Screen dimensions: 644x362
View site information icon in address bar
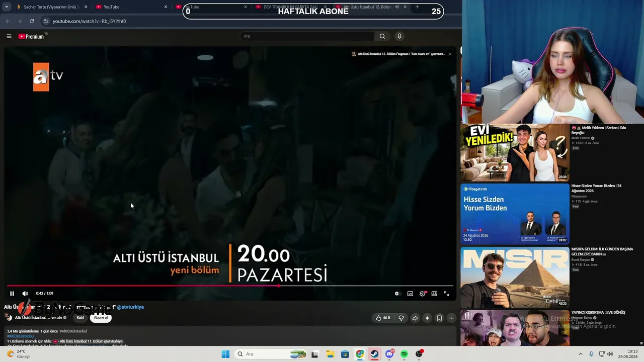tap(46, 21)
